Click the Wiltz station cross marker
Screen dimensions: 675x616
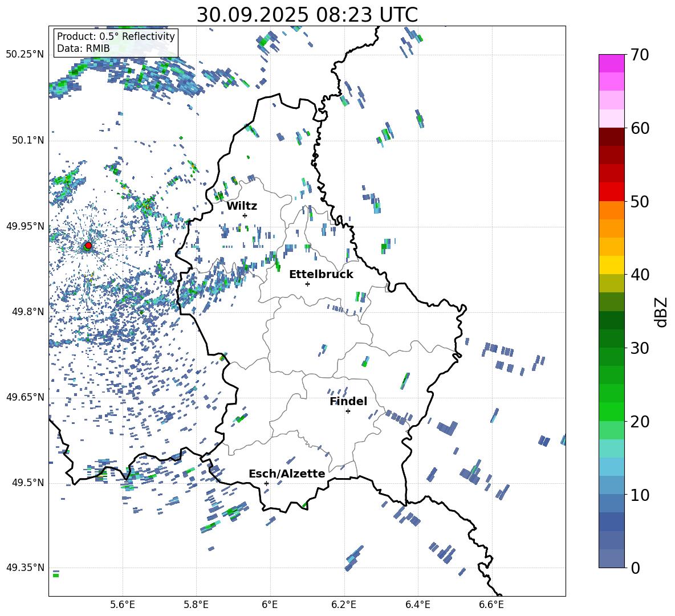point(245,215)
